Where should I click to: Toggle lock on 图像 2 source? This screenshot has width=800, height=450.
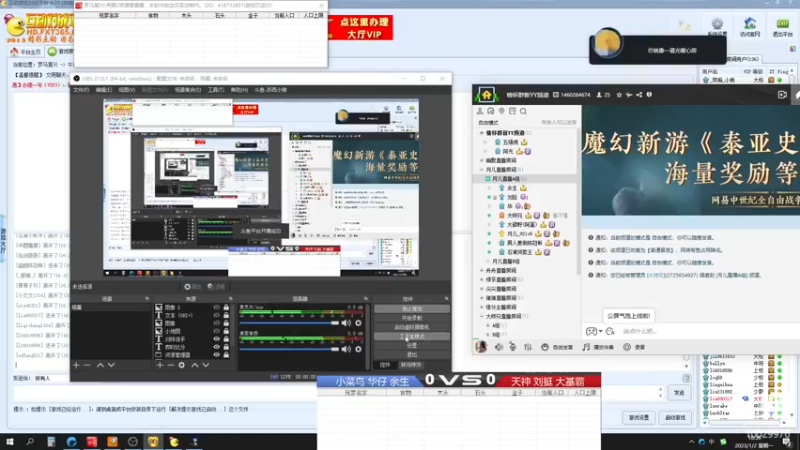pyautogui.click(x=226, y=308)
